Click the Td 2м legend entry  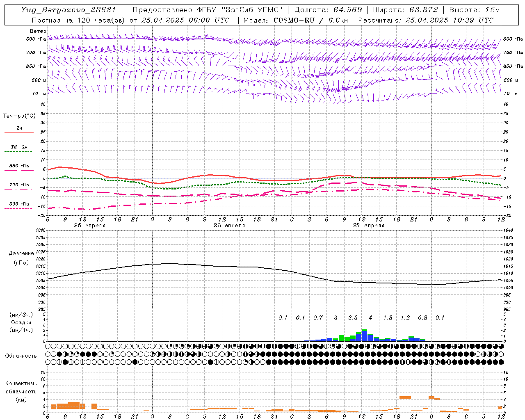click(x=19, y=147)
